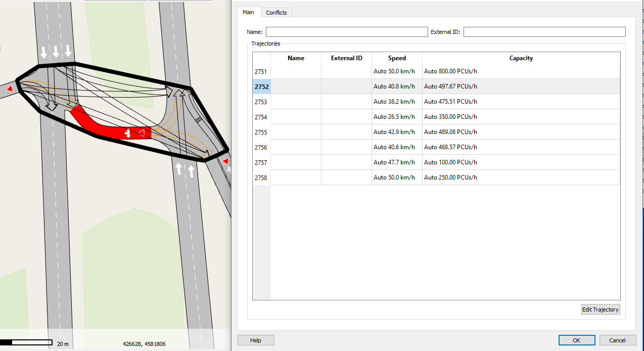Screen dimensions: 644x351
Task: Click the External ID column header
Action: tap(346, 58)
